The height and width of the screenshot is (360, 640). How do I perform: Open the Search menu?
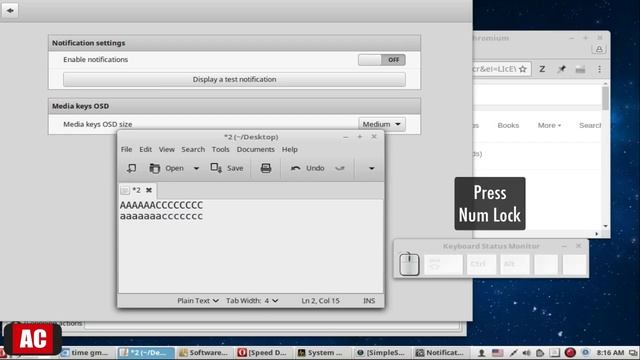click(193, 149)
